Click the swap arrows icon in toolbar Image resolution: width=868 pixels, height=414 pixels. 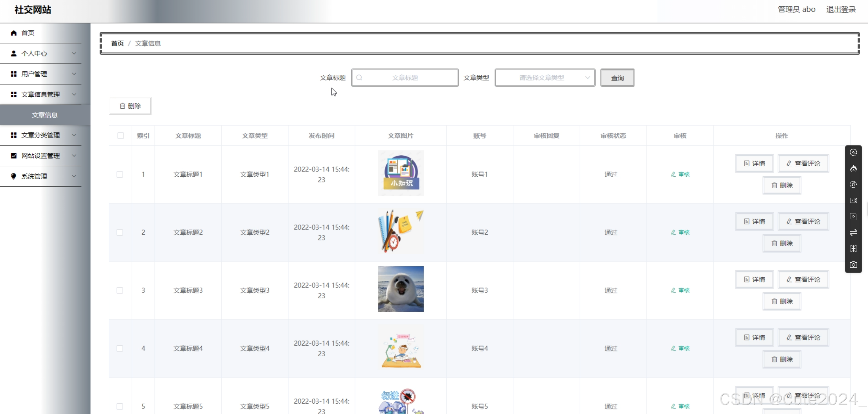[x=853, y=232]
